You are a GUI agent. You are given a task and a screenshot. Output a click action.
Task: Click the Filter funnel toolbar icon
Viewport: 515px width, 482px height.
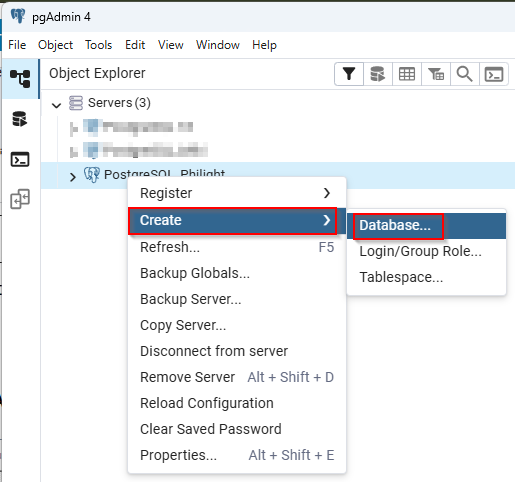click(349, 74)
